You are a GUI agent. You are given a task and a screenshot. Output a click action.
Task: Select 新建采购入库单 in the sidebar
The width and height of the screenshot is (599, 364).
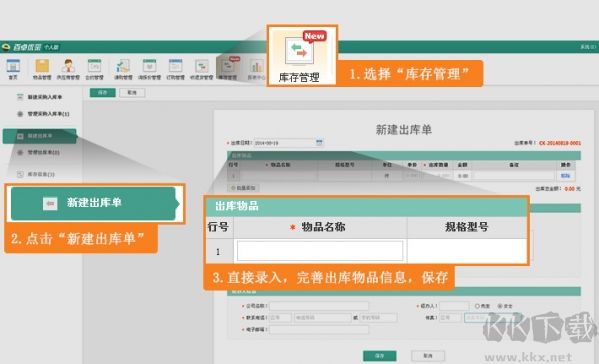click(44, 97)
